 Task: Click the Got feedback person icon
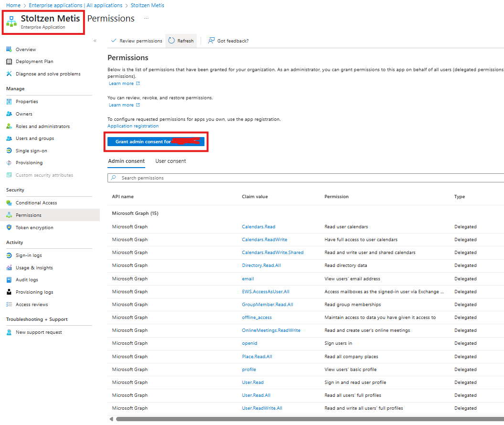[x=211, y=41]
